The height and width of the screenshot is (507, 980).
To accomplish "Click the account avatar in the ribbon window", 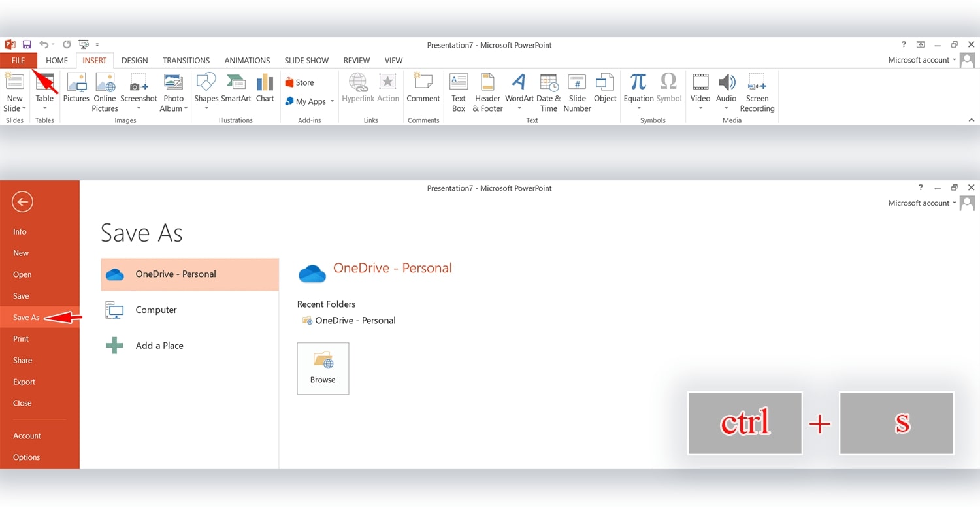I will point(968,60).
